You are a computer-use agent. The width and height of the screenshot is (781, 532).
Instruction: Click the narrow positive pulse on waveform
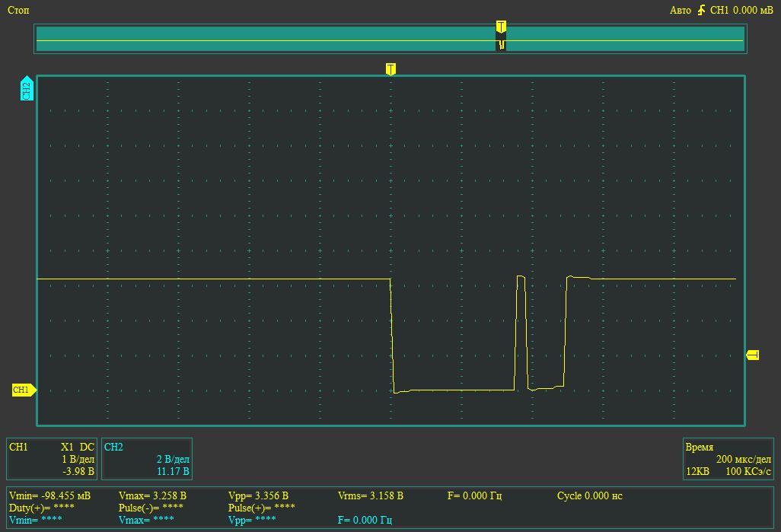(521, 333)
